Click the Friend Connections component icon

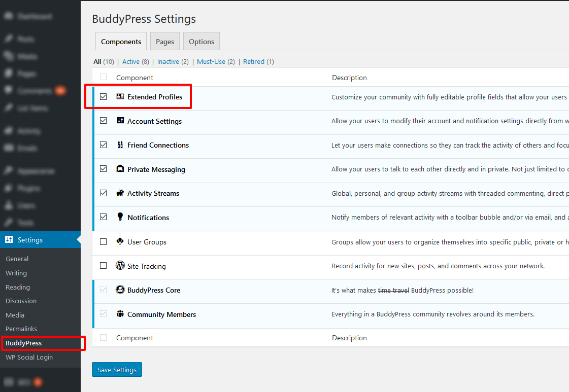[120, 145]
